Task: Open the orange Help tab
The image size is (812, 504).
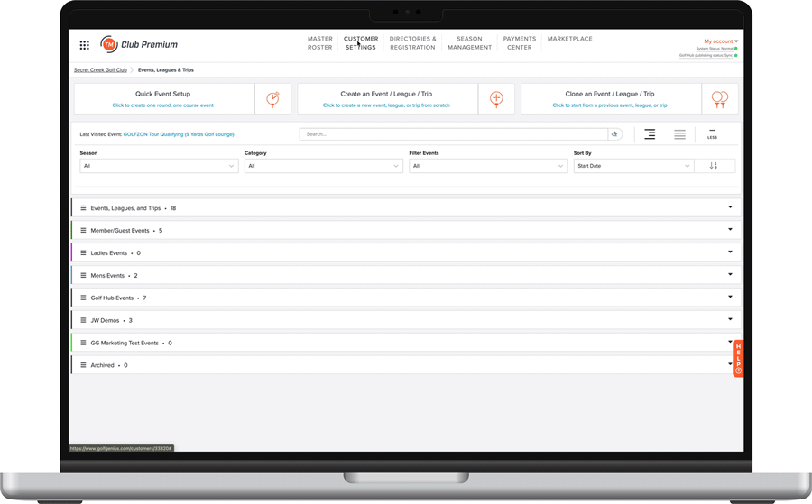Action: pyautogui.click(x=738, y=358)
